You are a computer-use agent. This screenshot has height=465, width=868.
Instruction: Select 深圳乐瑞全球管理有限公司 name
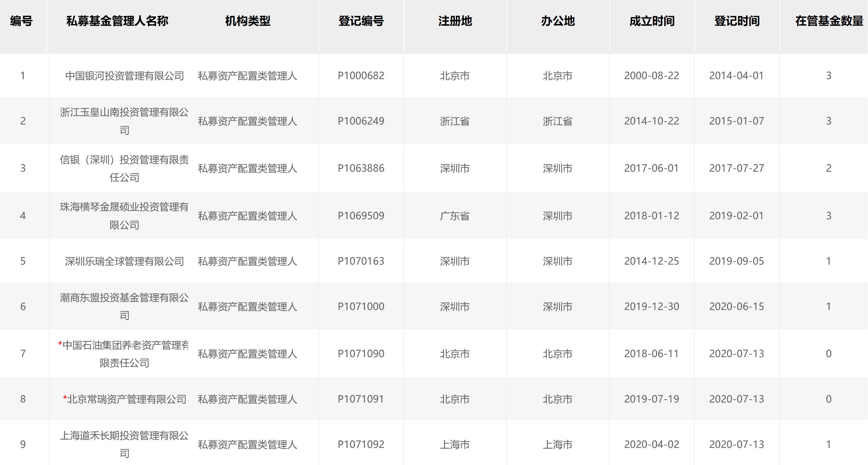tap(124, 261)
